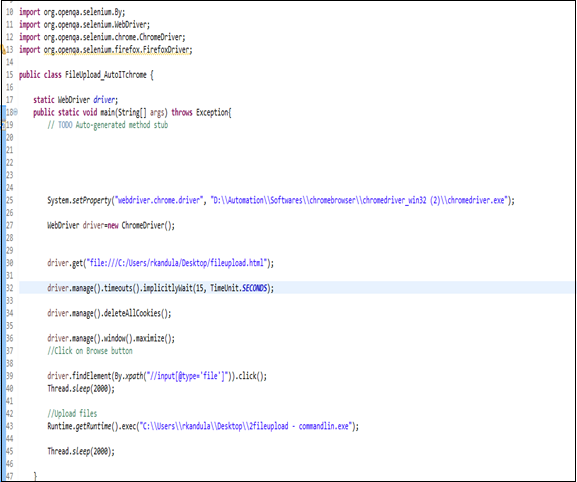Click the commandlin.exe path string
577x482 pixels.
tap(245, 426)
